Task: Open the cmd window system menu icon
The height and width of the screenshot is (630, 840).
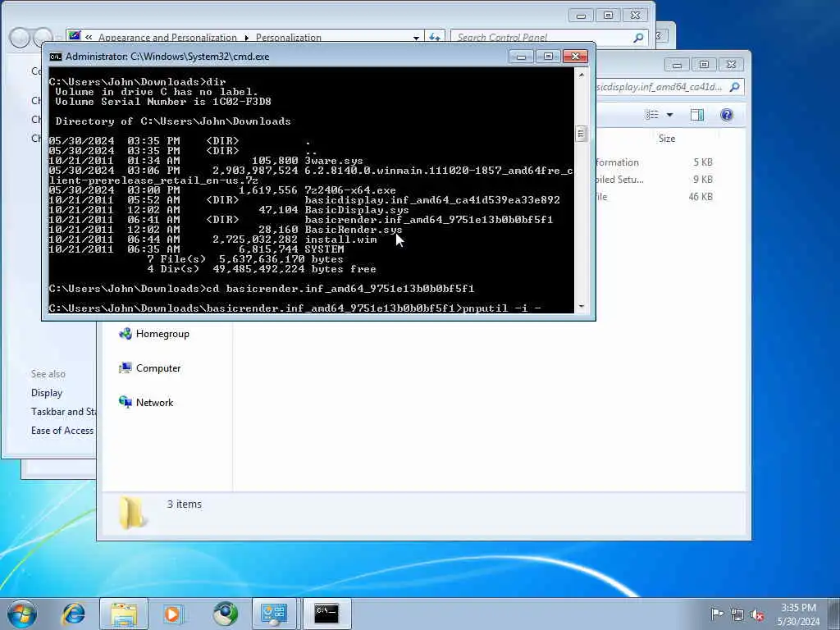Action: coord(55,57)
